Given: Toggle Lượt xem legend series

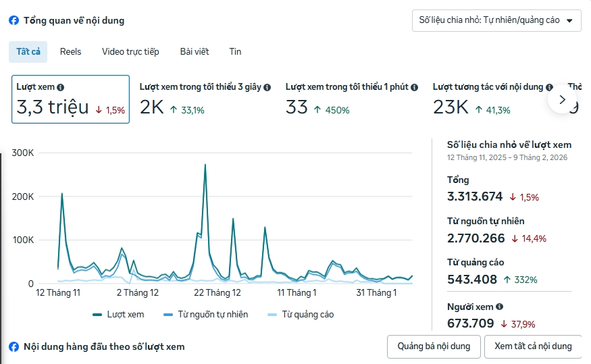Looking at the screenshot, I should 119,314.
